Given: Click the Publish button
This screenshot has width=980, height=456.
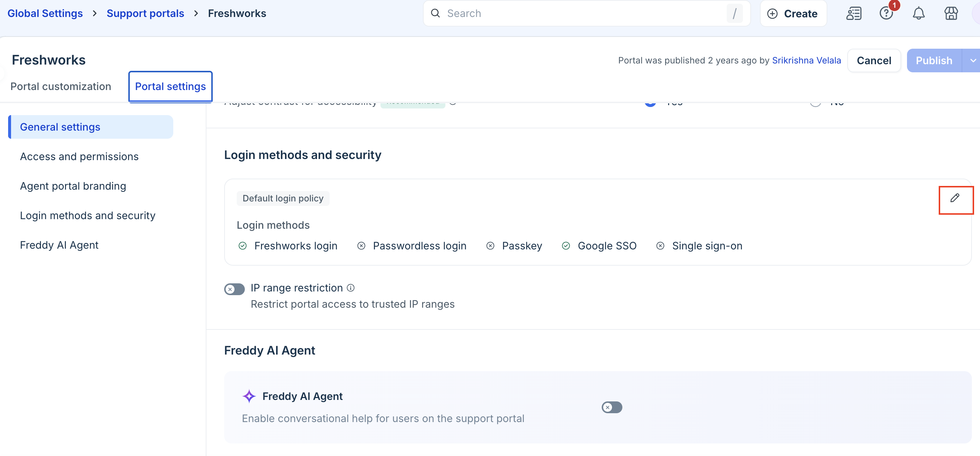Looking at the screenshot, I should click(934, 61).
